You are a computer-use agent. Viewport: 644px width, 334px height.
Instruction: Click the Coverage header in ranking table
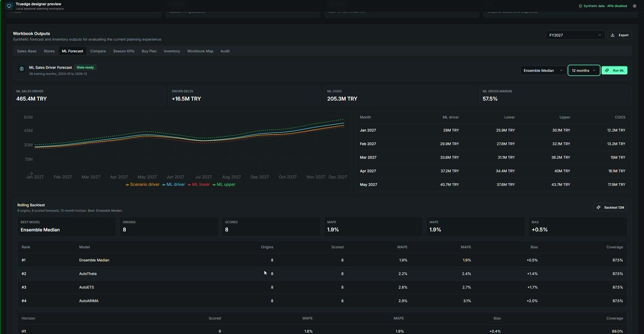615,247
